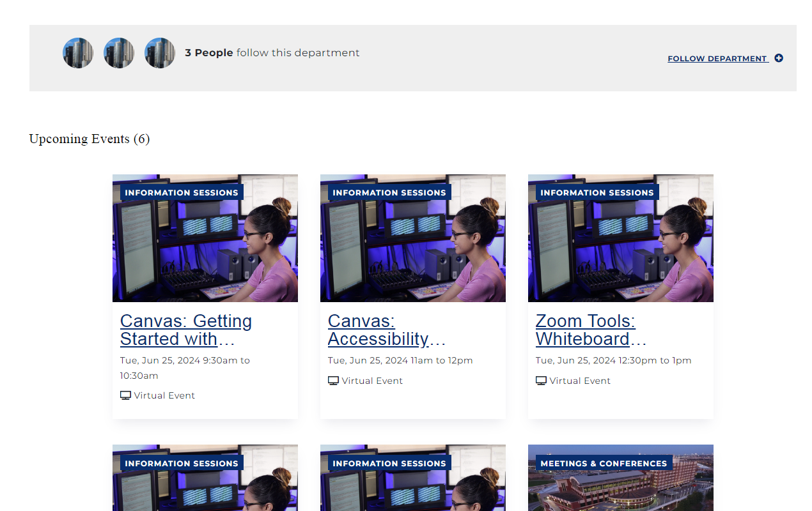812x511 pixels.
Task: Click Information Sessions tag on Canvas: Getting Started card
Action: point(182,192)
